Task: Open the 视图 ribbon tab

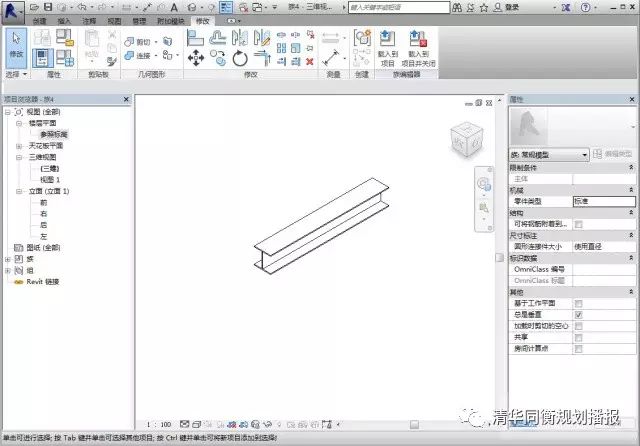Action: click(114, 20)
